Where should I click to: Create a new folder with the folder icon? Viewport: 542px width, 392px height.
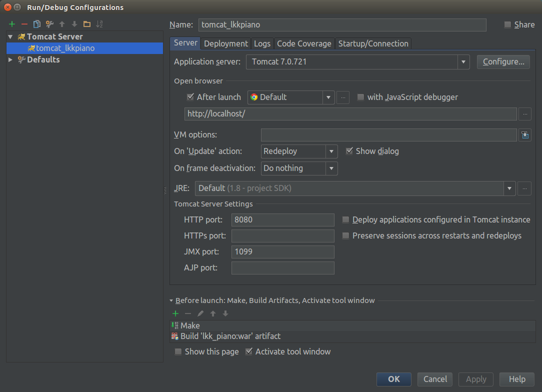click(87, 24)
